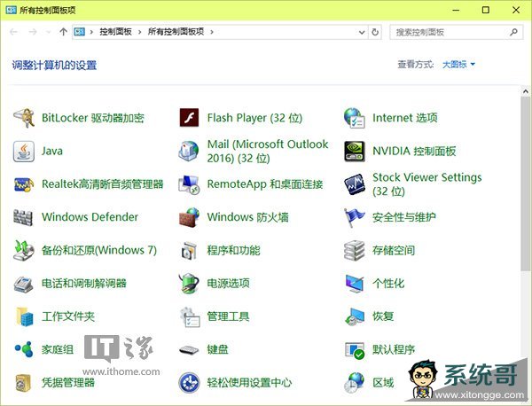Open the credential manager safe icon
Screen dimensions: 532x406
coord(23,383)
